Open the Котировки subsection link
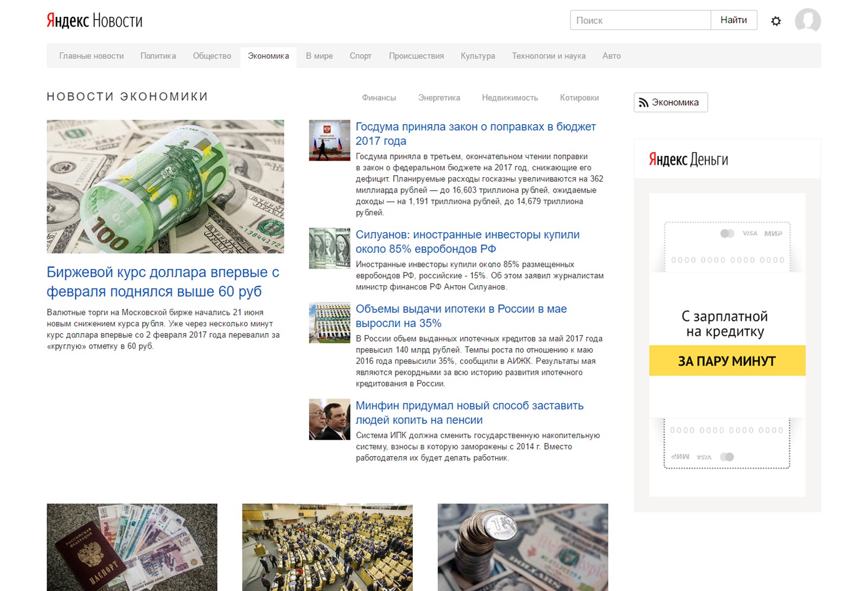868x591 pixels. tap(579, 98)
